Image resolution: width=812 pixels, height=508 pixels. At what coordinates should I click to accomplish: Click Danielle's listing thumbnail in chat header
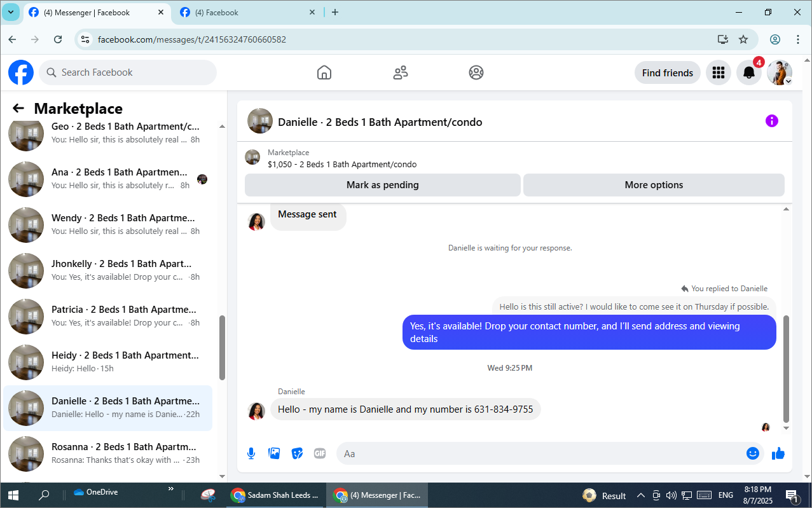(260, 121)
